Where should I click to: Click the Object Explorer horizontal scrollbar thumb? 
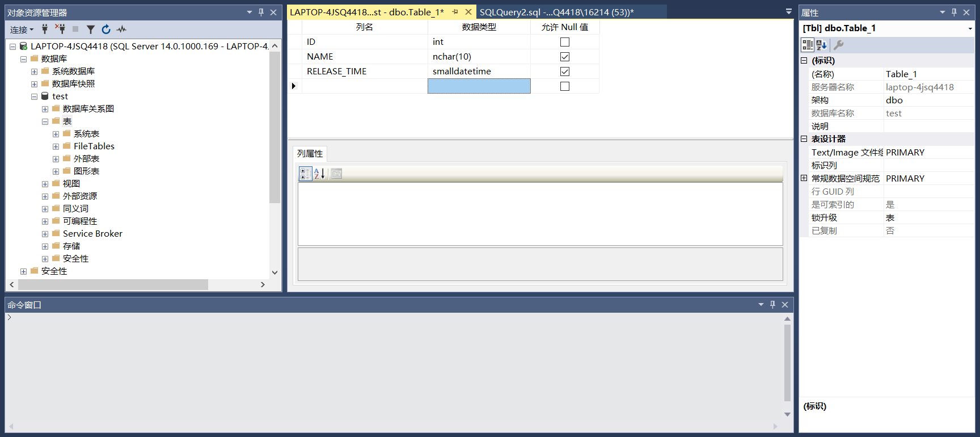112,284
